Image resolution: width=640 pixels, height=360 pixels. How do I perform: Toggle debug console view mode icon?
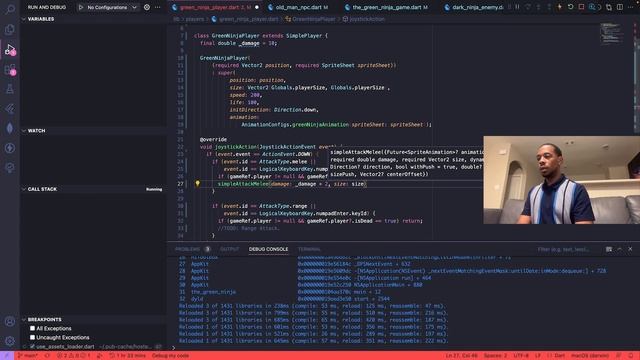tap(609, 249)
